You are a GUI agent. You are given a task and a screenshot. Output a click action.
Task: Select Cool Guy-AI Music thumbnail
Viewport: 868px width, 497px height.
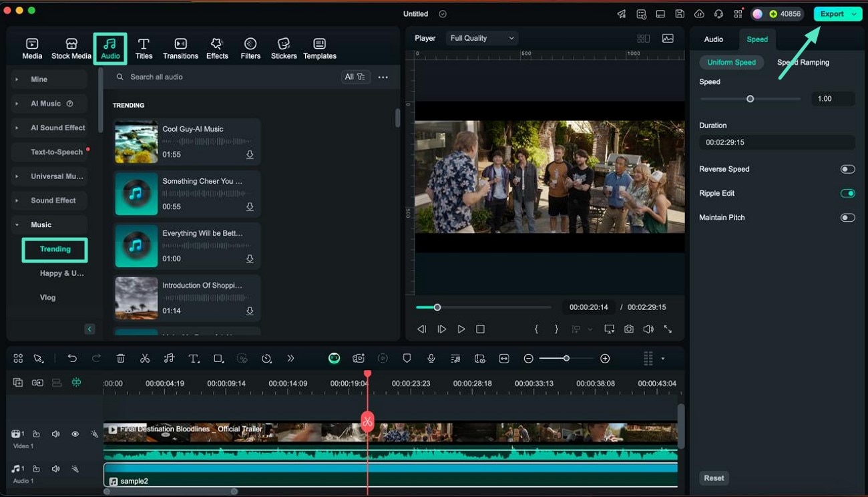136,142
